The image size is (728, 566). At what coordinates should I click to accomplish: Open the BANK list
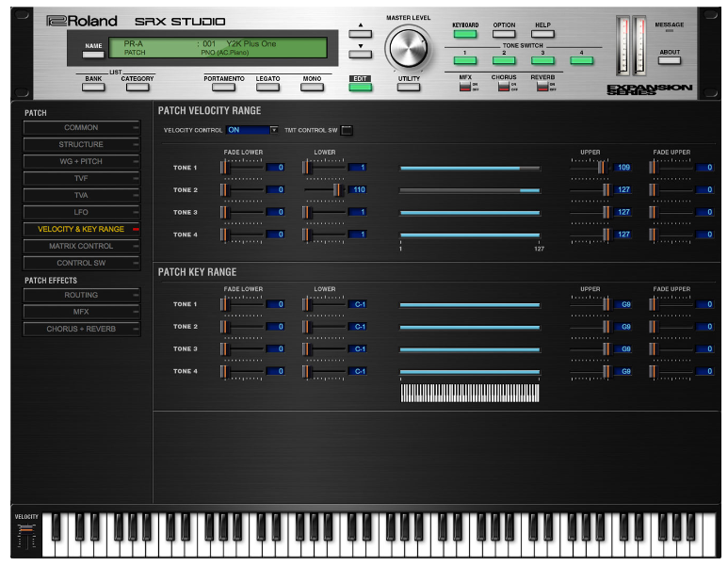tap(93, 87)
